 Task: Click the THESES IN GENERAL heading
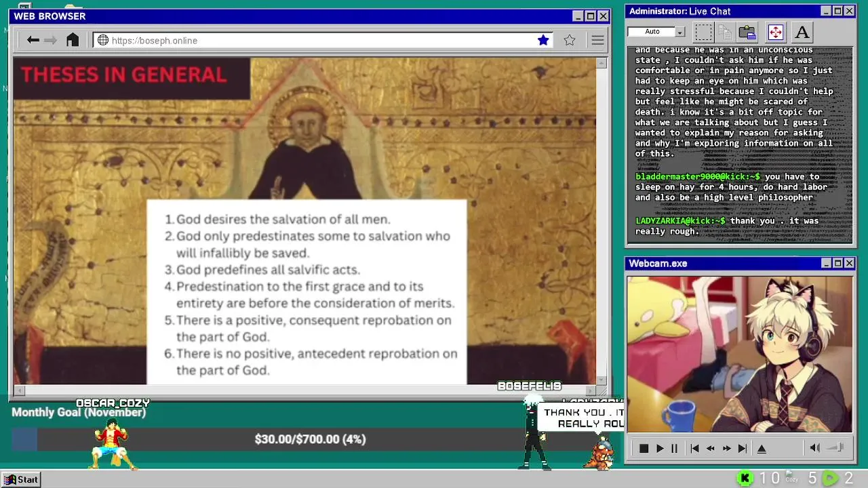[123, 75]
